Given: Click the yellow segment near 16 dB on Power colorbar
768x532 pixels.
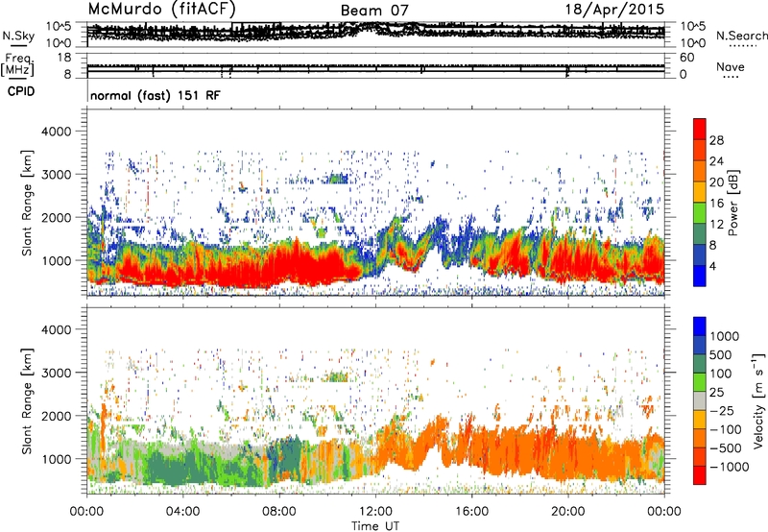Looking at the screenshot, I should click(700, 192).
